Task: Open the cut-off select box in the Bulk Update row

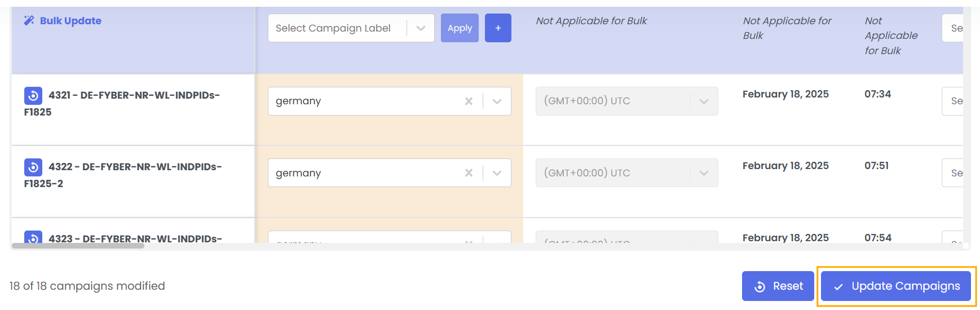Action: click(953, 28)
